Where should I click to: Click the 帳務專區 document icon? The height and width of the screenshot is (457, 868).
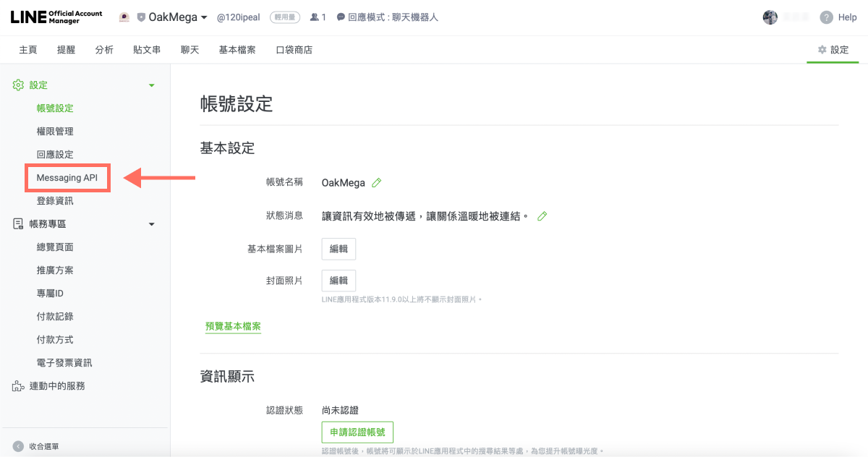tap(19, 224)
